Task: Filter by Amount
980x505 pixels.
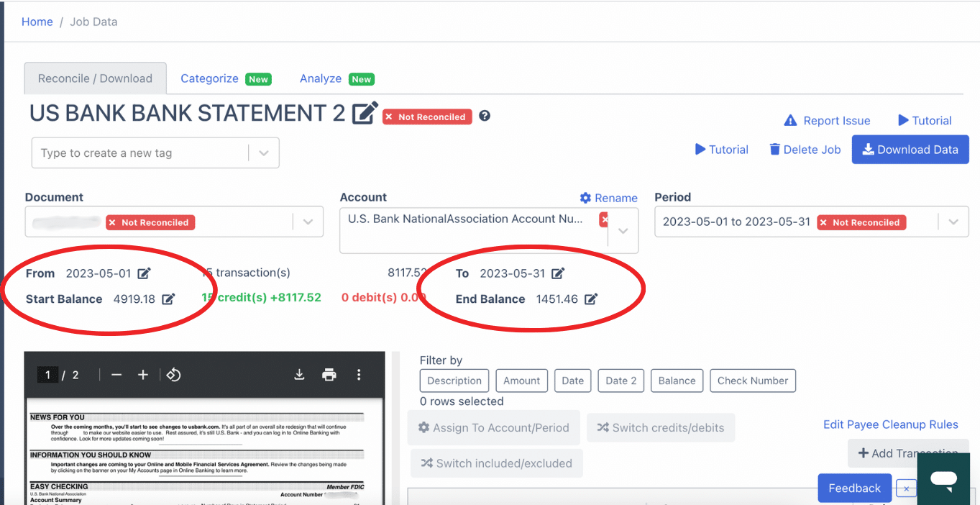Action: click(x=521, y=381)
